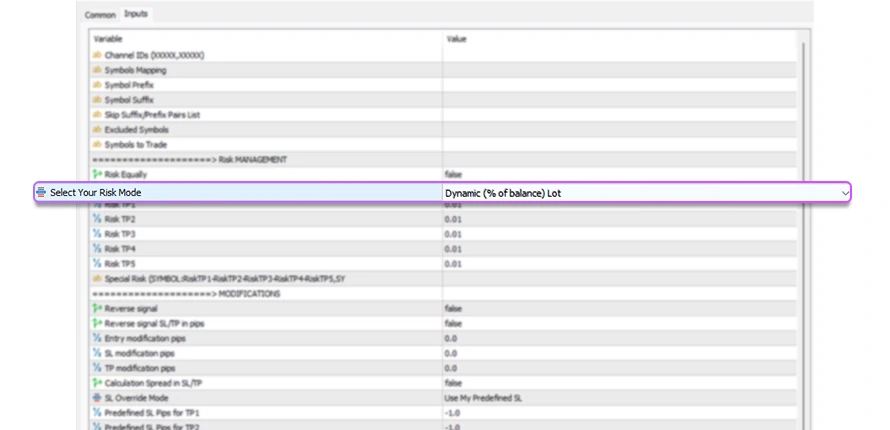The width and height of the screenshot is (890, 430).
Task: Switch to the Common tab
Action: [x=100, y=15]
